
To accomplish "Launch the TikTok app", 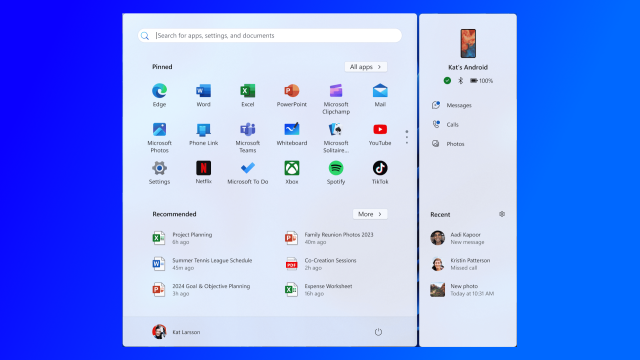I will click(380, 173).
